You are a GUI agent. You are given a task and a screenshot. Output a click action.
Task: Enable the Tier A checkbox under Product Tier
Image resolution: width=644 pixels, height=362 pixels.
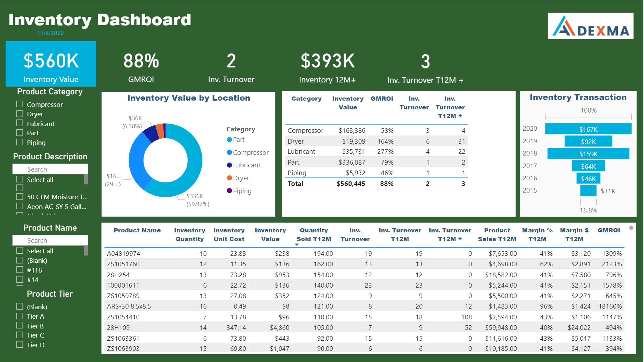point(20,316)
